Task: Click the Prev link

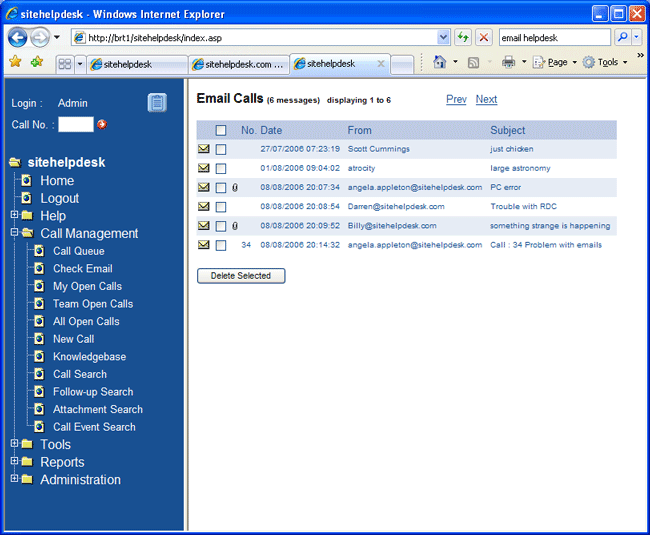Action: [456, 99]
